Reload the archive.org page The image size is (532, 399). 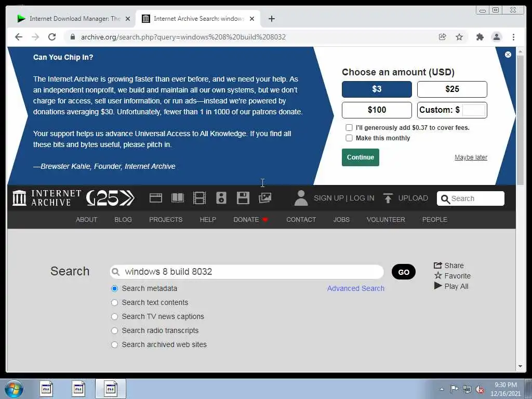click(x=52, y=37)
